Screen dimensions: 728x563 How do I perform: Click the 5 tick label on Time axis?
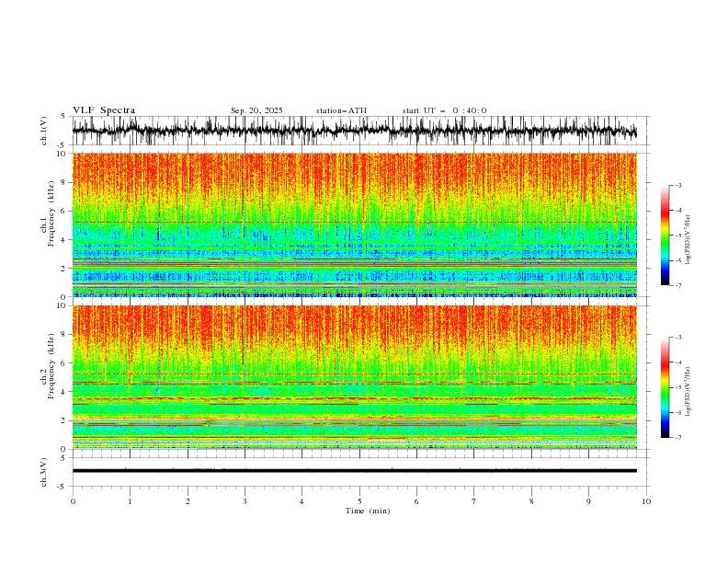pos(359,501)
